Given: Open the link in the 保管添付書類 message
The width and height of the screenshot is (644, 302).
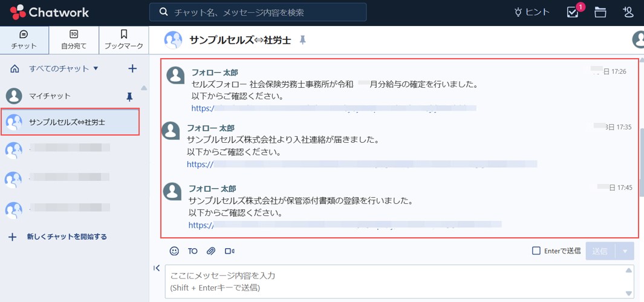Looking at the screenshot, I should point(345,225).
